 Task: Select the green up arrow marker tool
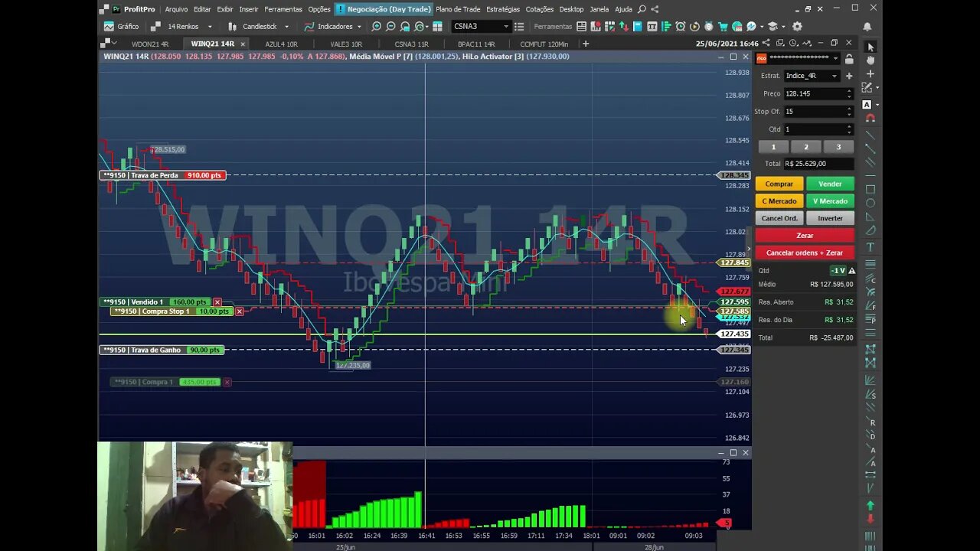(x=870, y=506)
